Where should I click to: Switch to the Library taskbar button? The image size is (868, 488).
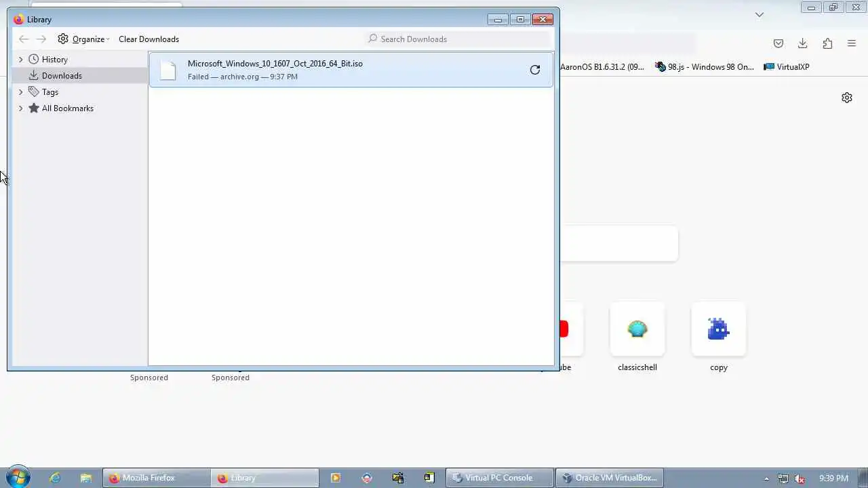click(x=264, y=478)
